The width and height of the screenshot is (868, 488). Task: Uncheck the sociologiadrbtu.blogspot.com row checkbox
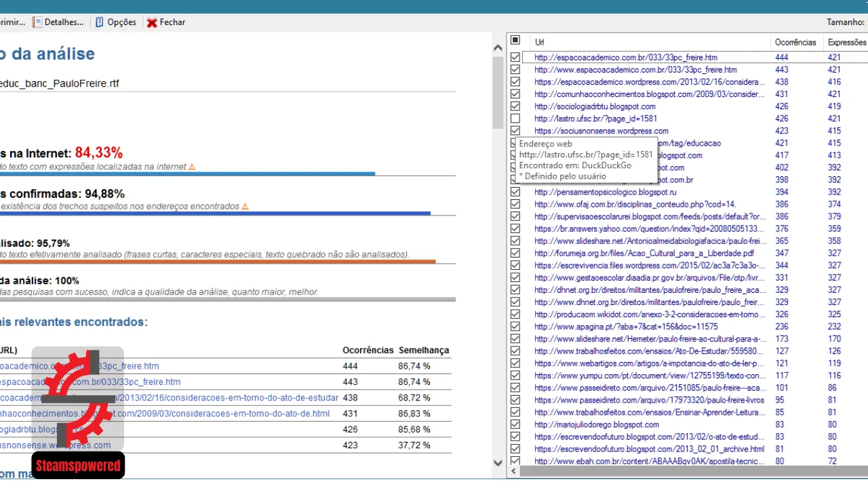(515, 106)
